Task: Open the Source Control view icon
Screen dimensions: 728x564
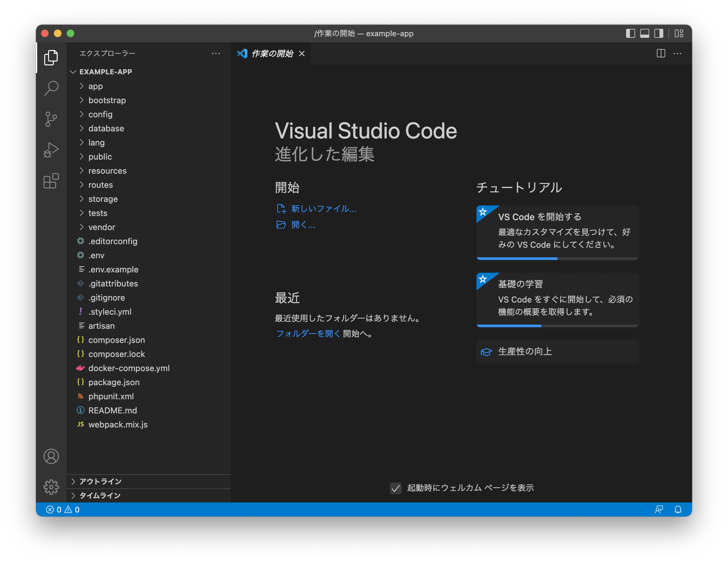Action: 51,119
